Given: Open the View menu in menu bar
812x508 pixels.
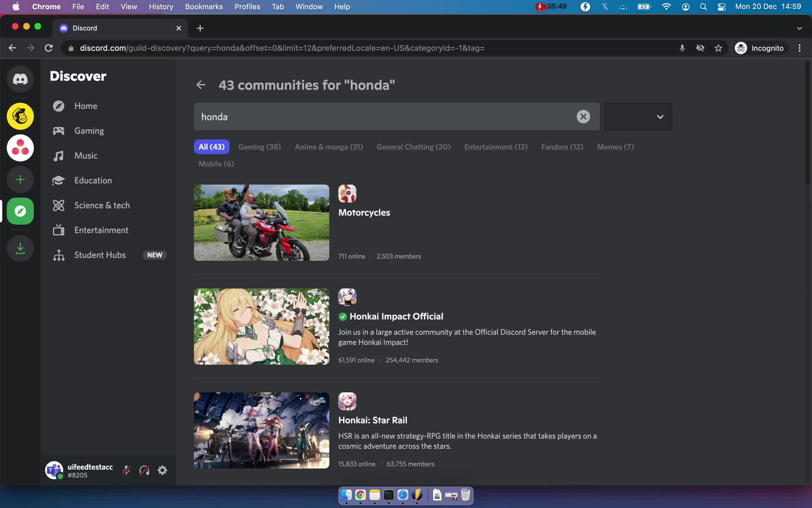Looking at the screenshot, I should 129,7.
